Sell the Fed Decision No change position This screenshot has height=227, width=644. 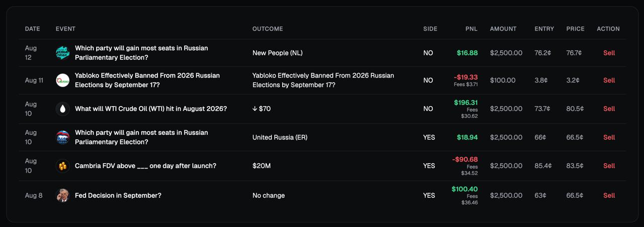click(x=609, y=195)
